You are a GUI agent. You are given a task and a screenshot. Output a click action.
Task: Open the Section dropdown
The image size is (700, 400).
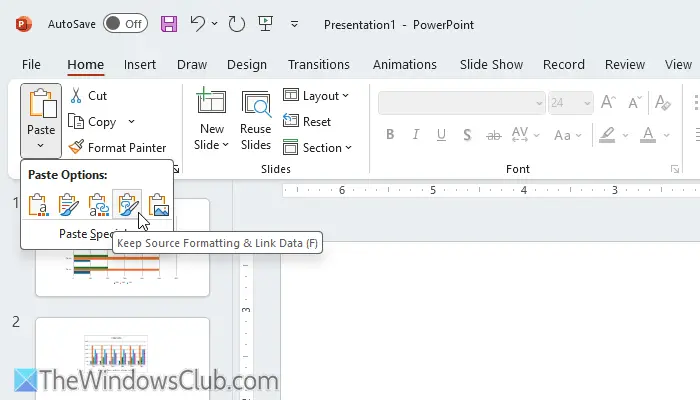pos(317,147)
